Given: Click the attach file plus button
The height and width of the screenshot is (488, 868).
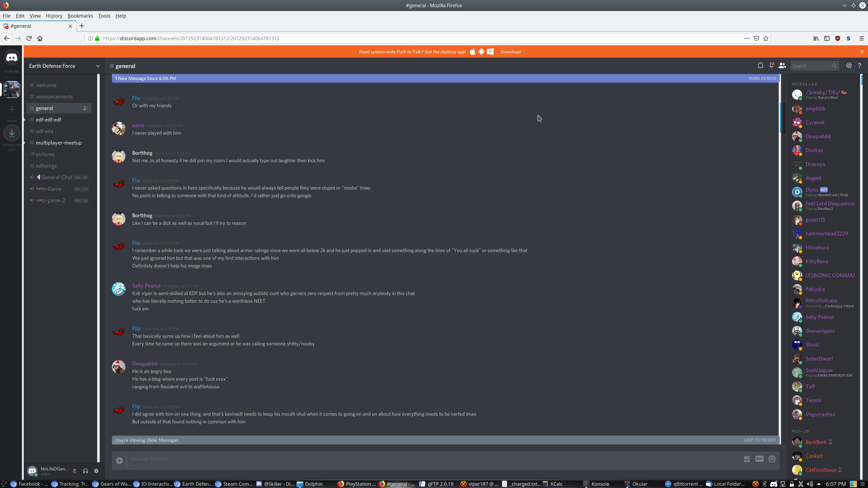Looking at the screenshot, I should [119, 460].
